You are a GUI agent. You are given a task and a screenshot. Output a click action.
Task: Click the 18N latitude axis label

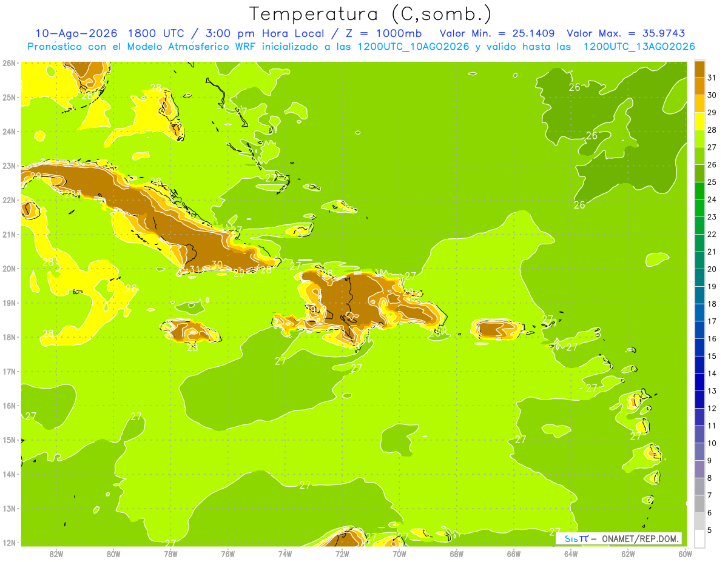pyautogui.click(x=8, y=337)
